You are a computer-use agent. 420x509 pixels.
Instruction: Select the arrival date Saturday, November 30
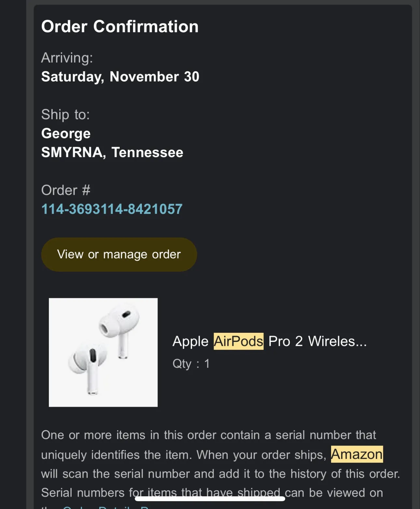[x=120, y=77]
